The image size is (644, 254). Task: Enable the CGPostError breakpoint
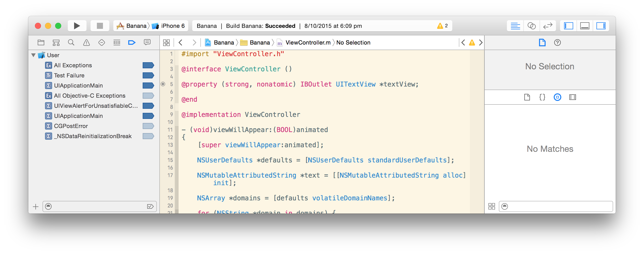148,126
